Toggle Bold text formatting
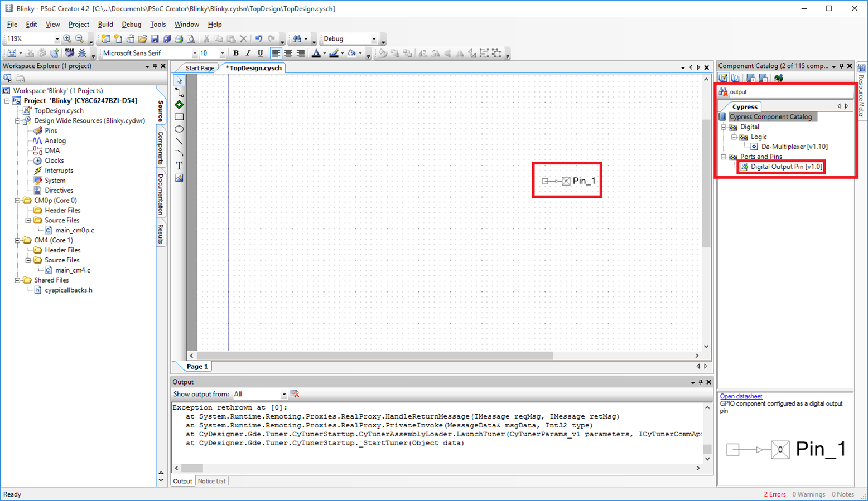Screen dimensions: 868x501 tap(236, 53)
